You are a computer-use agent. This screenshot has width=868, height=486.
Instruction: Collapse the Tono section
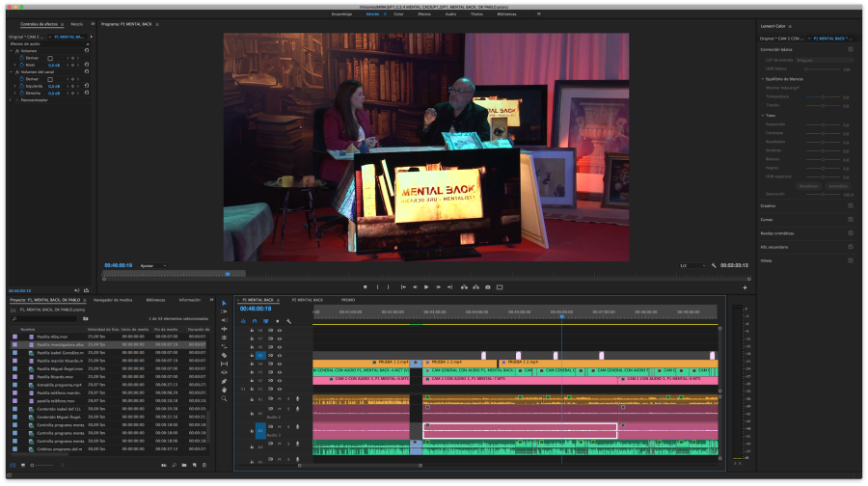pyautogui.click(x=763, y=115)
